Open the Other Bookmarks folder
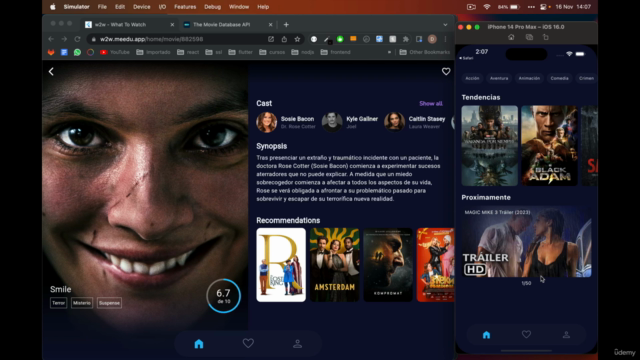640x360 pixels. pyautogui.click(x=425, y=52)
